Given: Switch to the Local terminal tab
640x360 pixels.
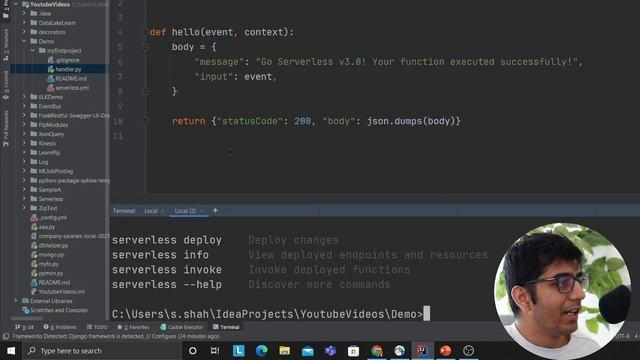Looking at the screenshot, I should click(151, 211).
